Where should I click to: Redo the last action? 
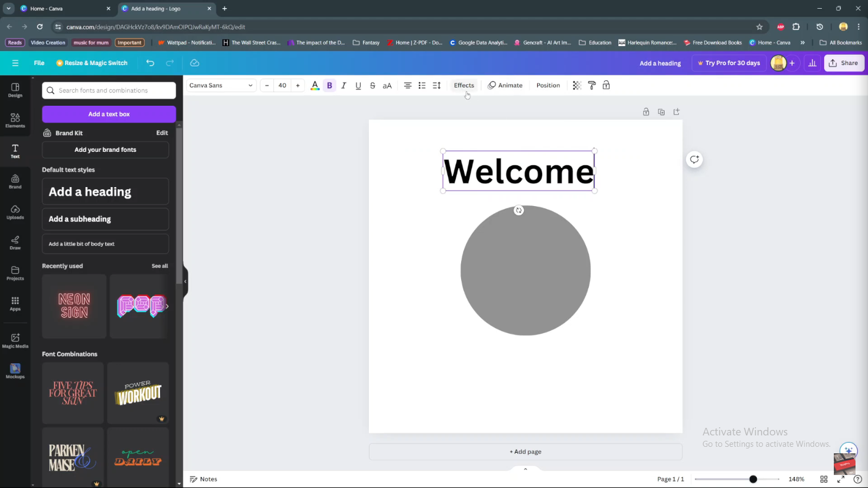click(170, 63)
